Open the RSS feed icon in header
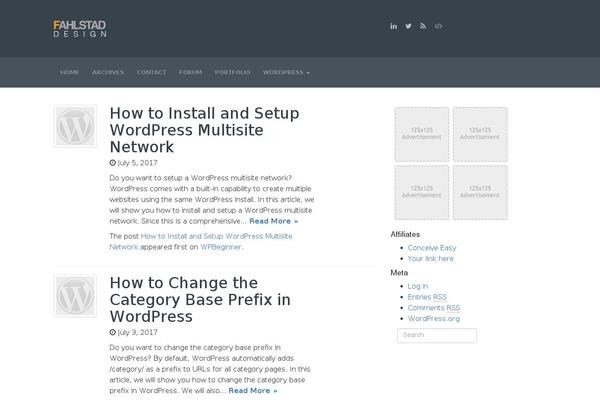This screenshot has height=400, width=600. 423,26
